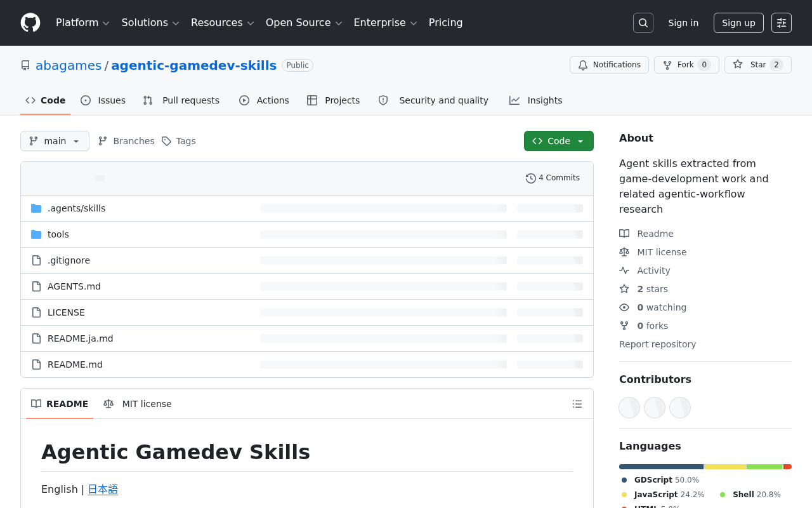Switch to the Projects tab

pos(333,100)
